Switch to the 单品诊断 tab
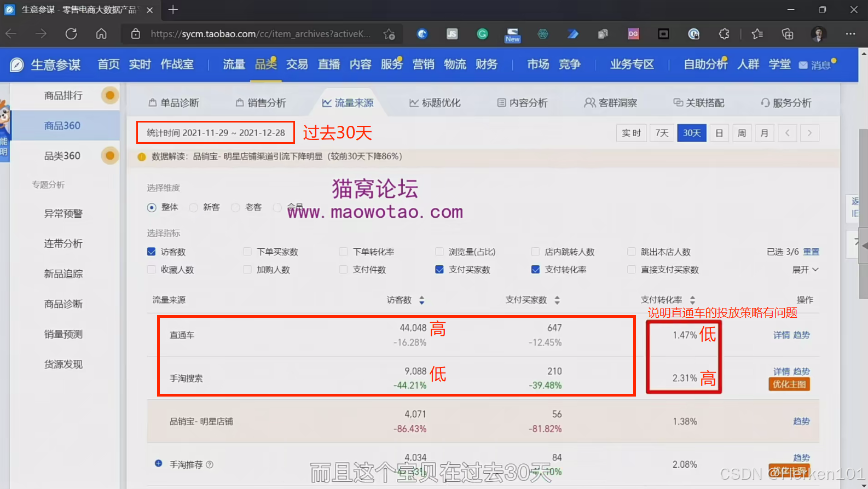 coord(173,103)
